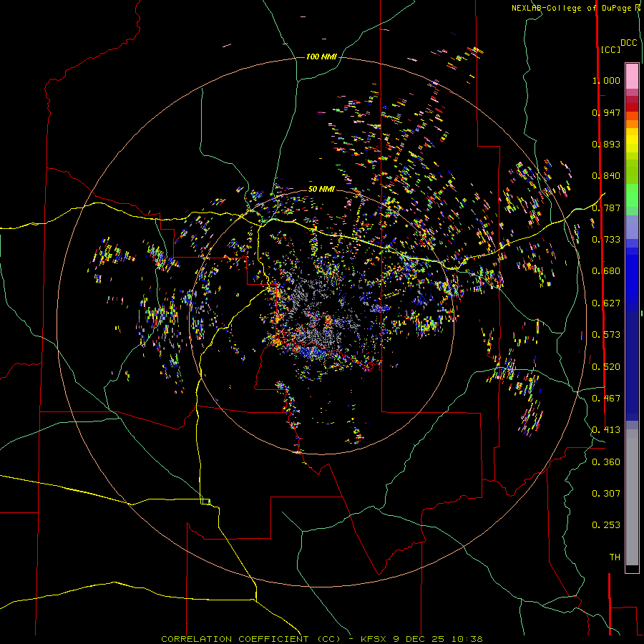Click the 50 NMI range ring label
Image resolution: width=644 pixels, height=644 pixels.
[x=321, y=189]
